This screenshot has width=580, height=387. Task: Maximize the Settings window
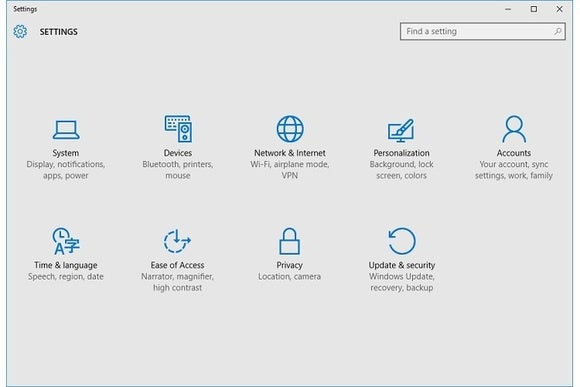[x=534, y=9]
